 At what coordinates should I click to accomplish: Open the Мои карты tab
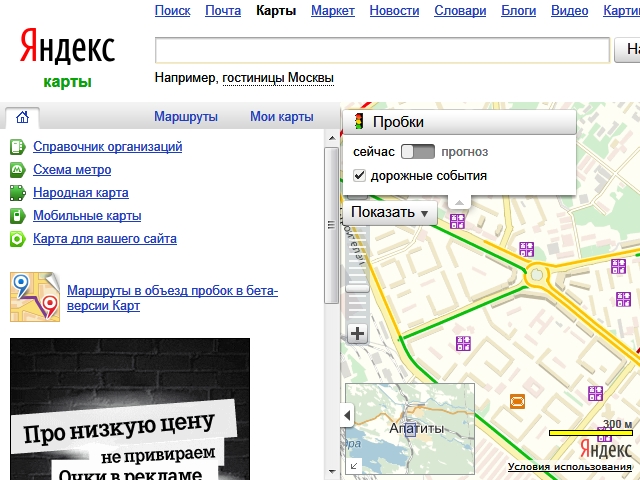tap(282, 117)
